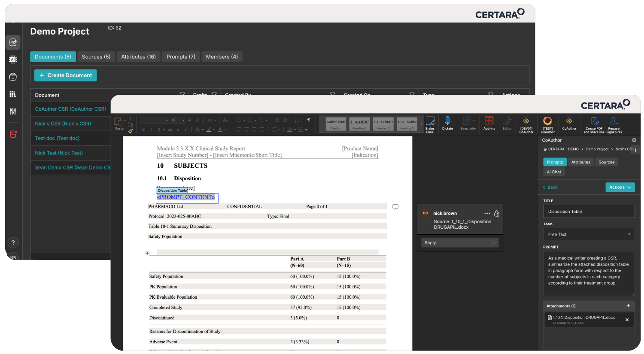Click the Create Document button
Image resolution: width=644 pixels, height=354 pixels.
[66, 75]
